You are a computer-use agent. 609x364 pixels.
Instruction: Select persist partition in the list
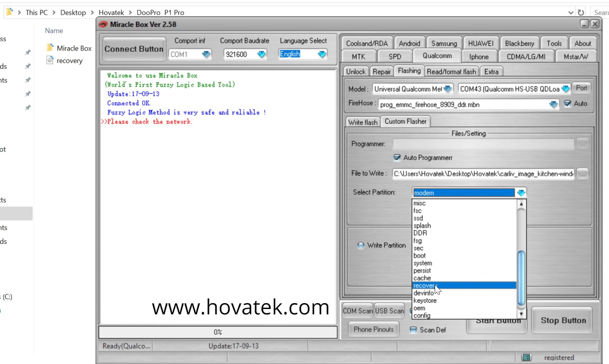(x=464, y=271)
